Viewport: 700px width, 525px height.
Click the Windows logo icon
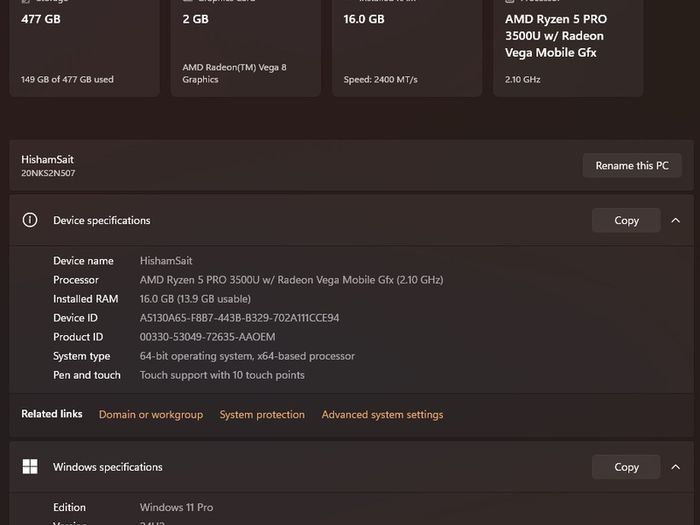click(30, 467)
